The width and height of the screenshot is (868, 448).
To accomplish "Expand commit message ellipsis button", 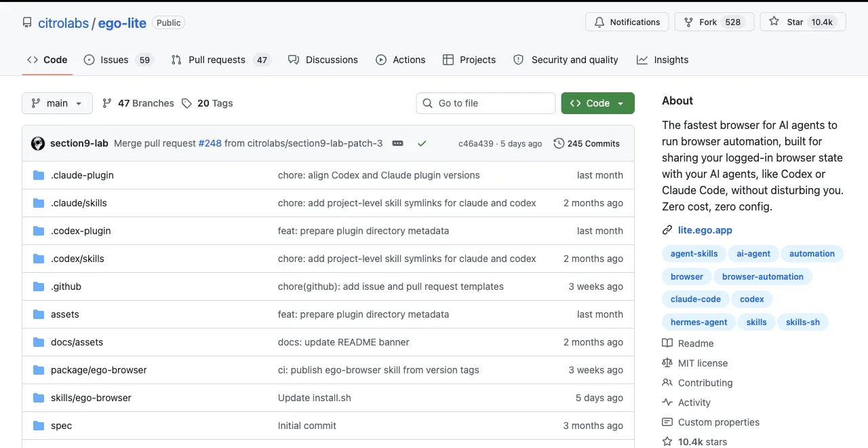I will click(x=398, y=143).
